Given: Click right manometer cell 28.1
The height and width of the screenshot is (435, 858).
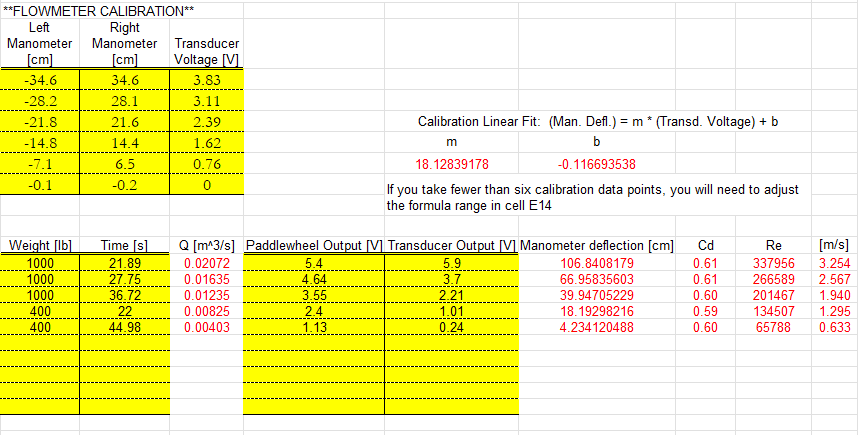Looking at the screenshot, I should click(125, 101).
